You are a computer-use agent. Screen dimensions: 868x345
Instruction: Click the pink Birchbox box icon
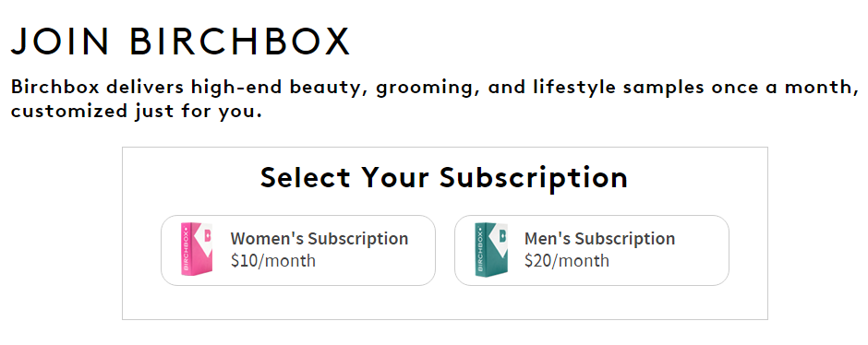(x=197, y=249)
